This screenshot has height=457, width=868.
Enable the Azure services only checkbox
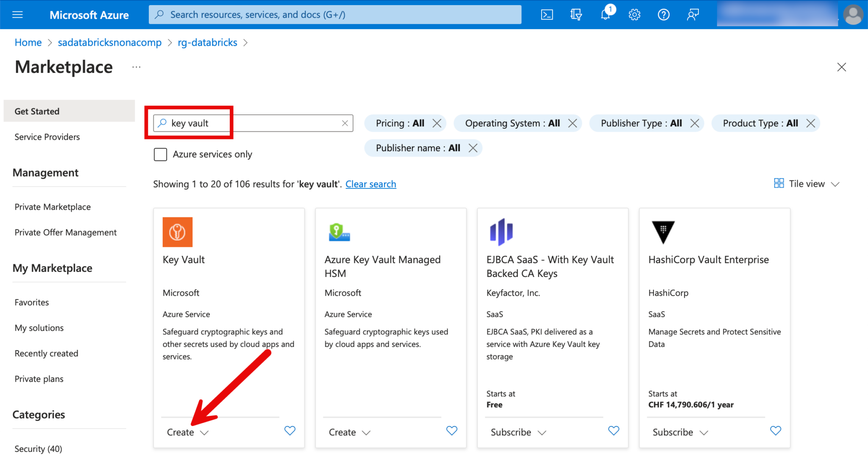(x=160, y=154)
